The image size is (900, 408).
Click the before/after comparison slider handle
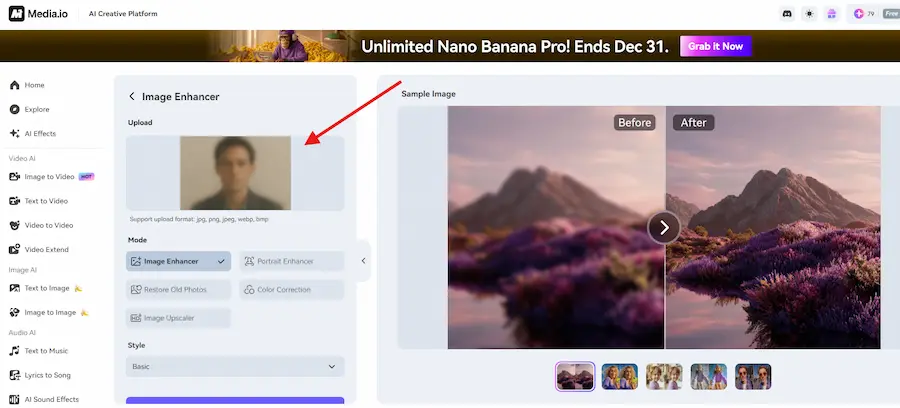click(664, 227)
